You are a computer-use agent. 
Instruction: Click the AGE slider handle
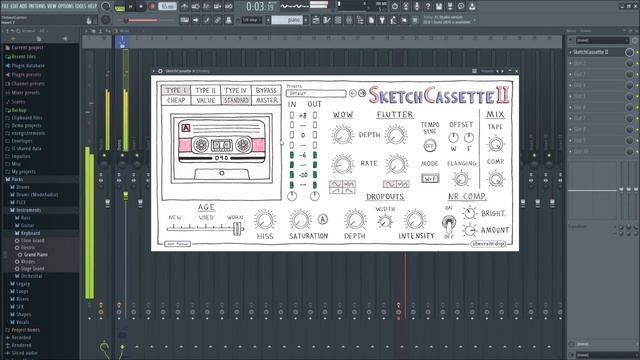(x=237, y=229)
